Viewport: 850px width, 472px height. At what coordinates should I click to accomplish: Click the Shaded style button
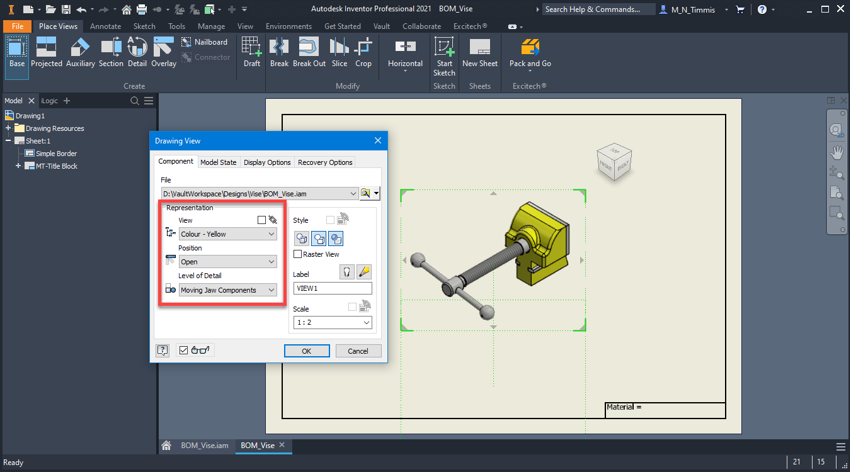pos(336,238)
